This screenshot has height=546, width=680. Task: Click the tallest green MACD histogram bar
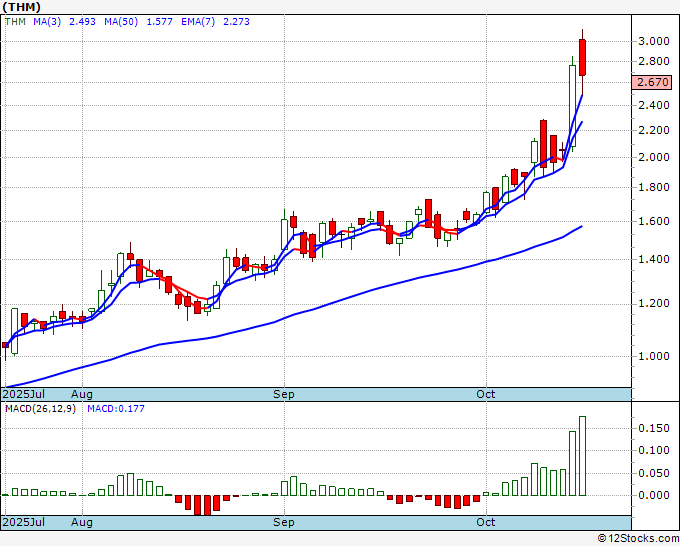click(582, 456)
